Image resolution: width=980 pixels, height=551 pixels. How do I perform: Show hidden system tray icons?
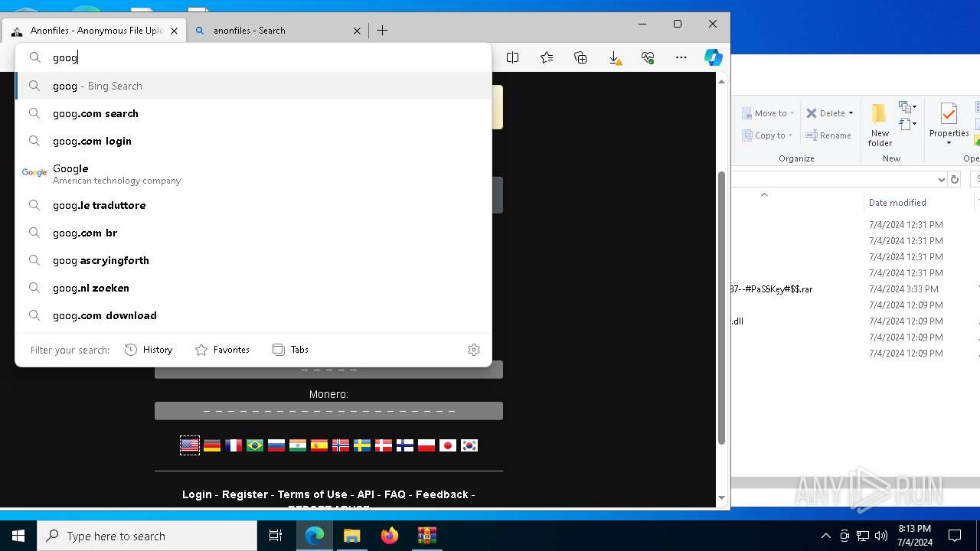(825, 536)
